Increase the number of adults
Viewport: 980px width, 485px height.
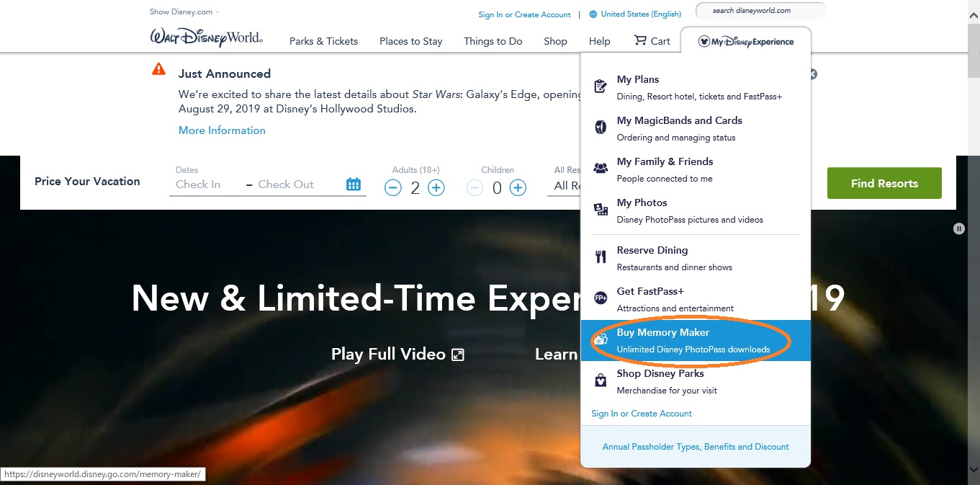[x=436, y=188]
